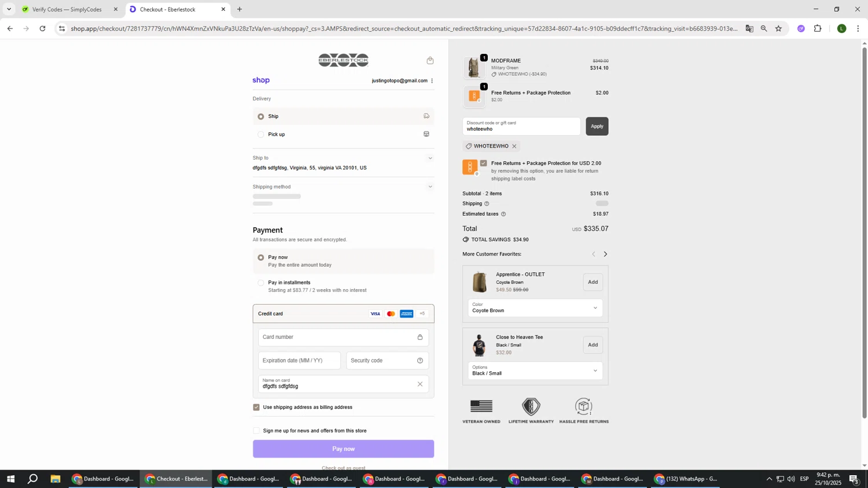Open Chrome profile avatar L
Screen dimensions: 868x488
tap(842, 28)
